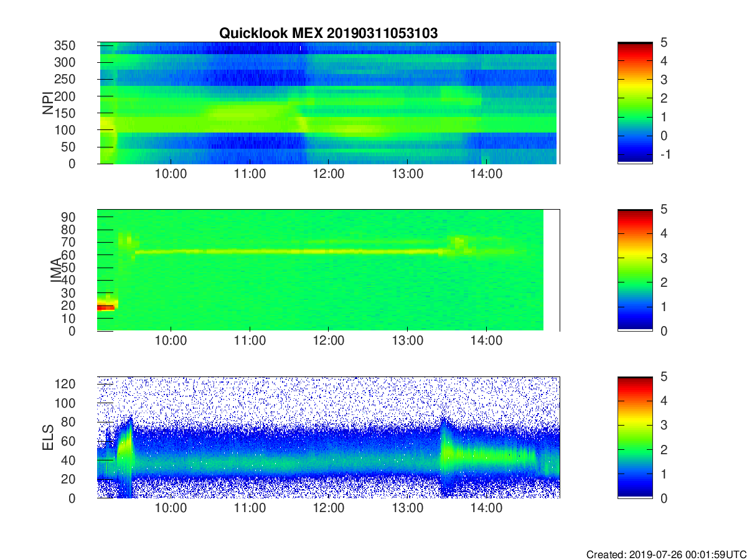Click the NPI y-axis label
Screen dimensions: 747x560
(47, 103)
